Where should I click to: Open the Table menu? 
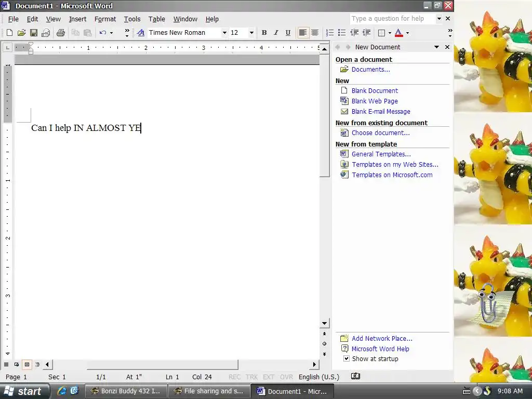pos(157,19)
